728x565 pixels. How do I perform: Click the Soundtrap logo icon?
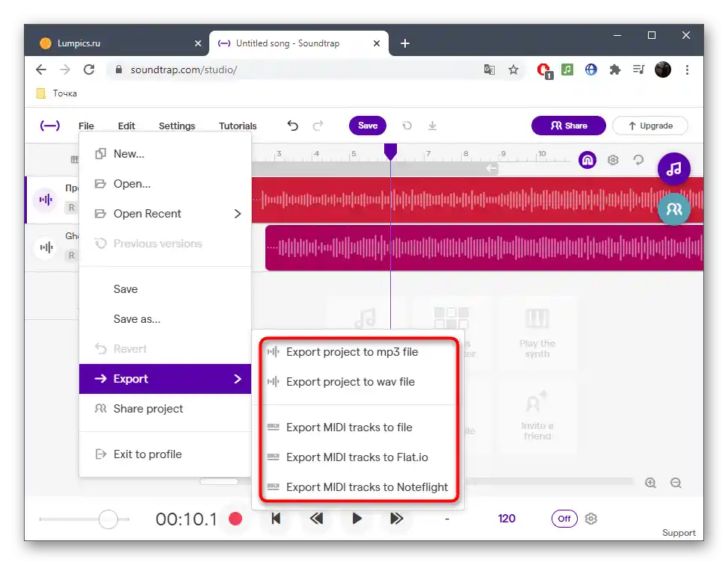49,126
